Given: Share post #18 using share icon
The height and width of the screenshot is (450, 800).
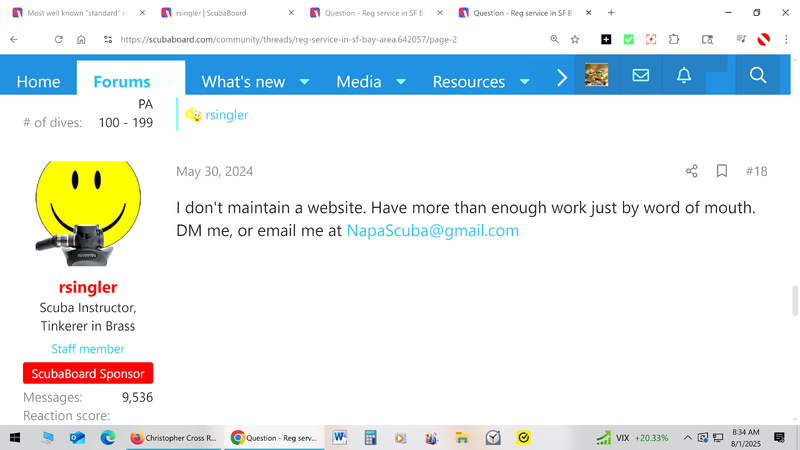Looking at the screenshot, I should click(691, 171).
